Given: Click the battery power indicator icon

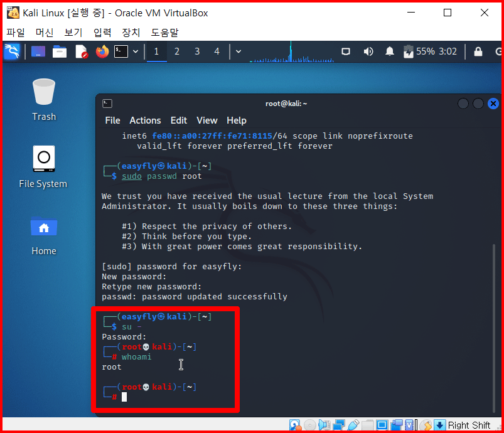Looking at the screenshot, I should (x=408, y=51).
